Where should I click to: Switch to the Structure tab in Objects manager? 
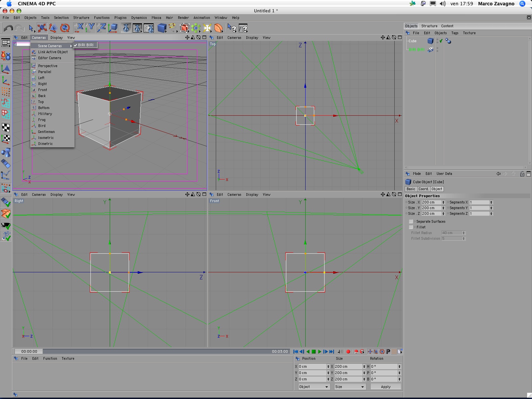tap(429, 26)
